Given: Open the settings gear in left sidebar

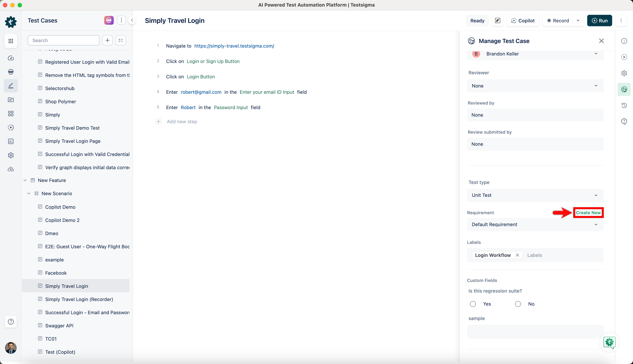Looking at the screenshot, I should tap(11, 155).
